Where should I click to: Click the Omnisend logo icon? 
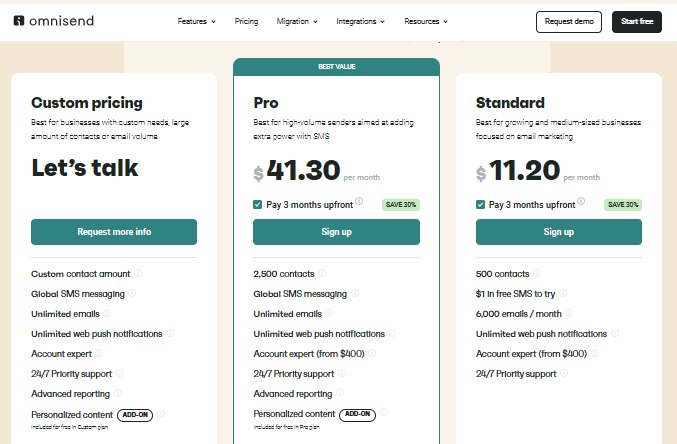(x=22, y=21)
